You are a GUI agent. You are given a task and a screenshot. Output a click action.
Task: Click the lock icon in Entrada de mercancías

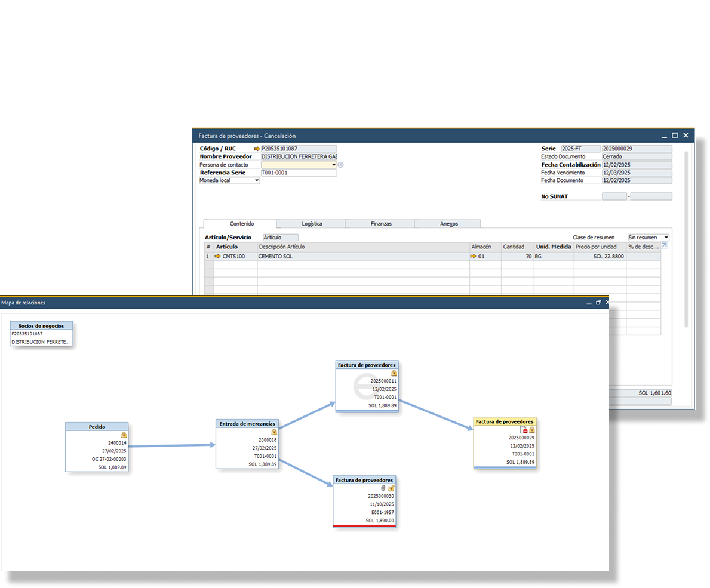tap(274, 432)
